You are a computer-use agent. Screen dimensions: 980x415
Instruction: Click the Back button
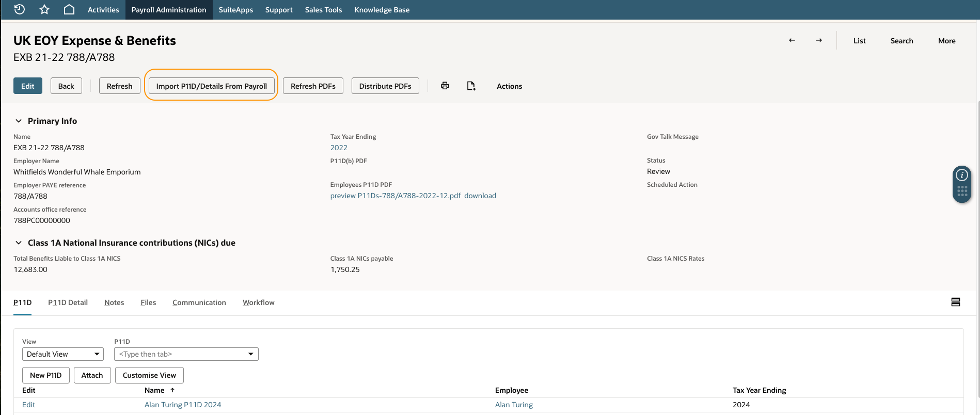coord(66,86)
